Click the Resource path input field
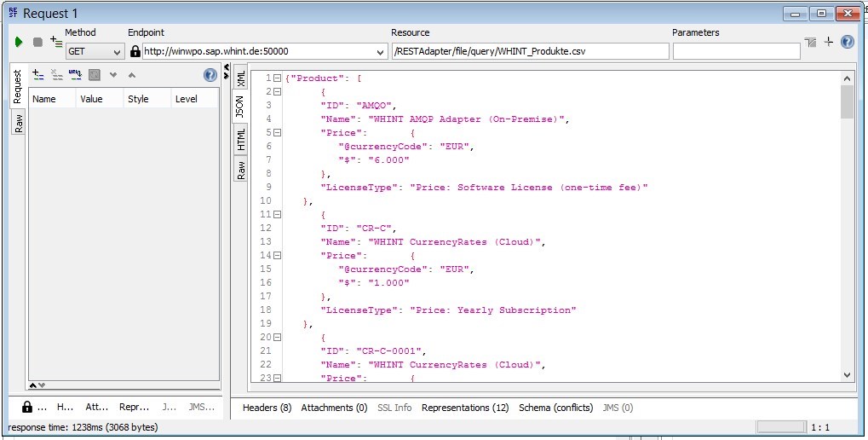This screenshot has height=440, width=868. [530, 51]
